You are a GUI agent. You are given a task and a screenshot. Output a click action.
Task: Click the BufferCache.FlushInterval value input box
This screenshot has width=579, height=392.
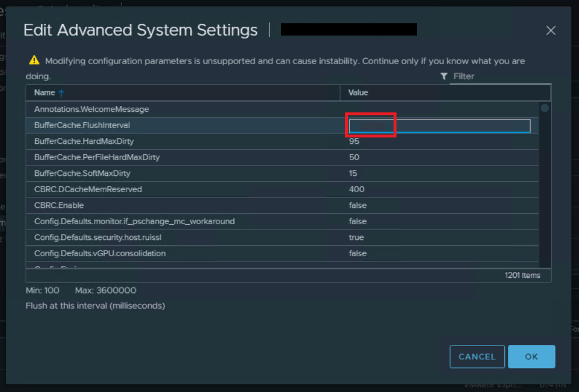[439, 126]
